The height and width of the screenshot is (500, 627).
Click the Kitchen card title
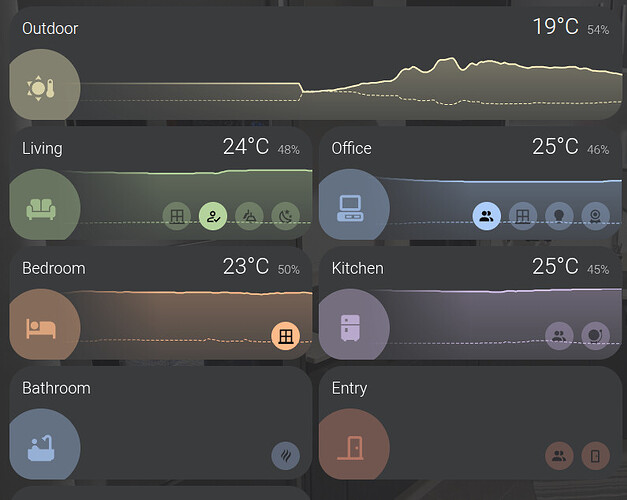357,268
